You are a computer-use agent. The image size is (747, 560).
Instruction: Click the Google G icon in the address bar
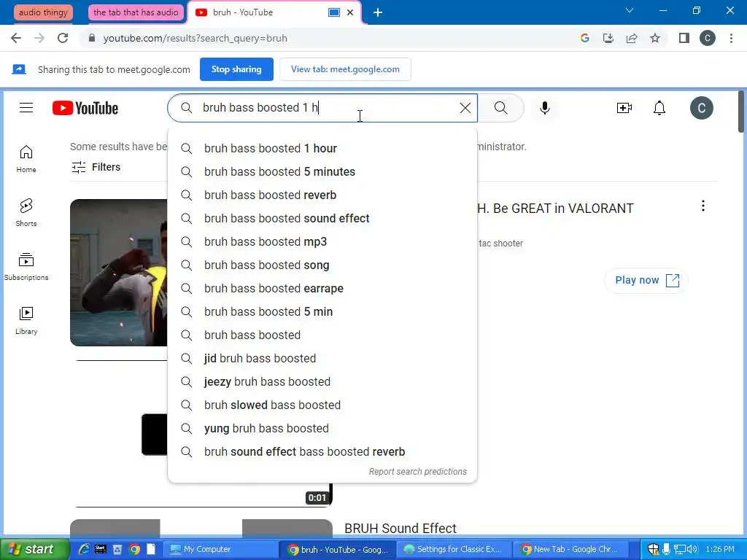point(585,38)
